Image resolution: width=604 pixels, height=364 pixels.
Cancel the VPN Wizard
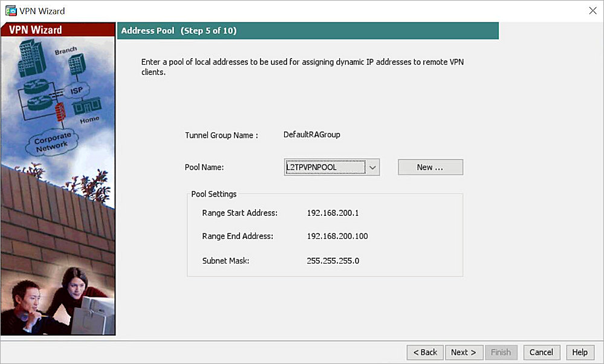[x=541, y=352]
